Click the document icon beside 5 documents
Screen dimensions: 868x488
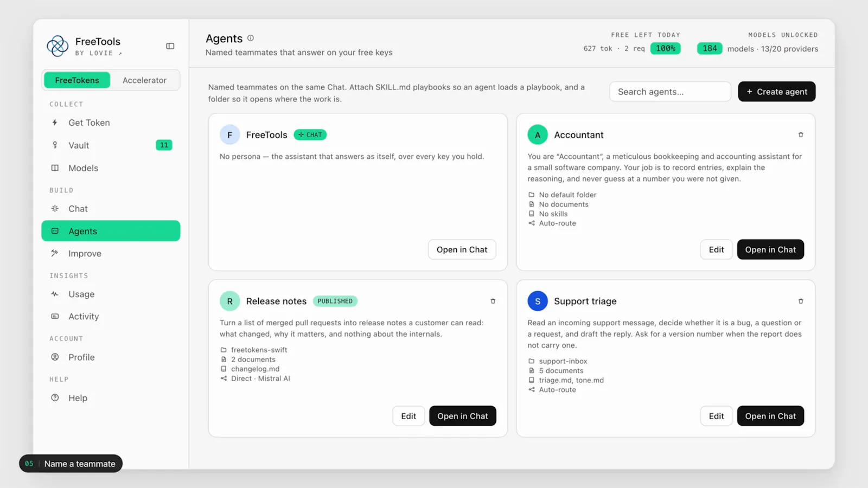(532, 371)
